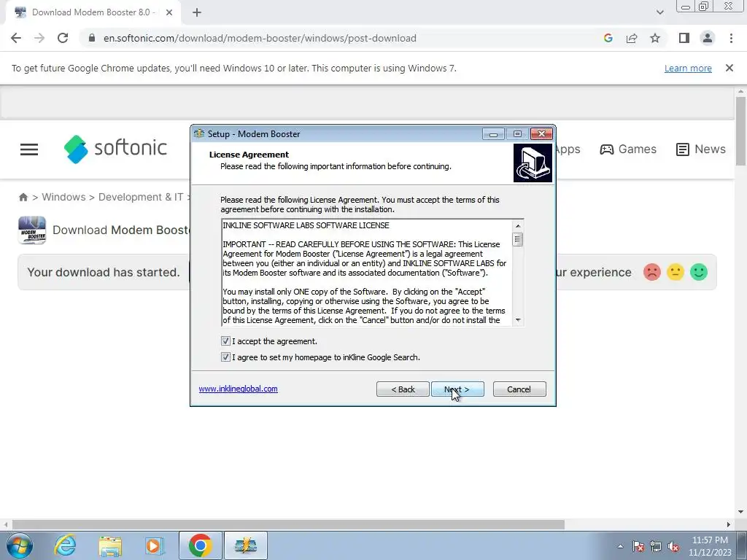Open Windows Explorer from taskbar

pos(111,545)
